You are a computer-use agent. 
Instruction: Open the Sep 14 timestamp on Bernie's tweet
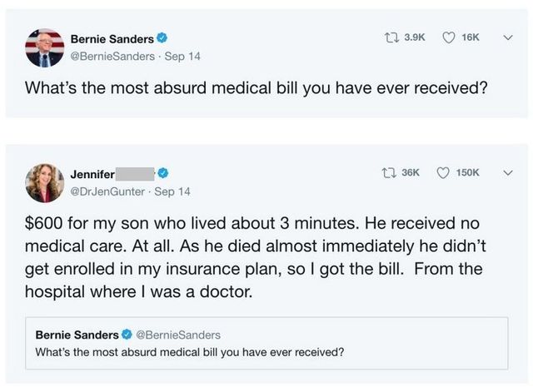click(x=183, y=57)
